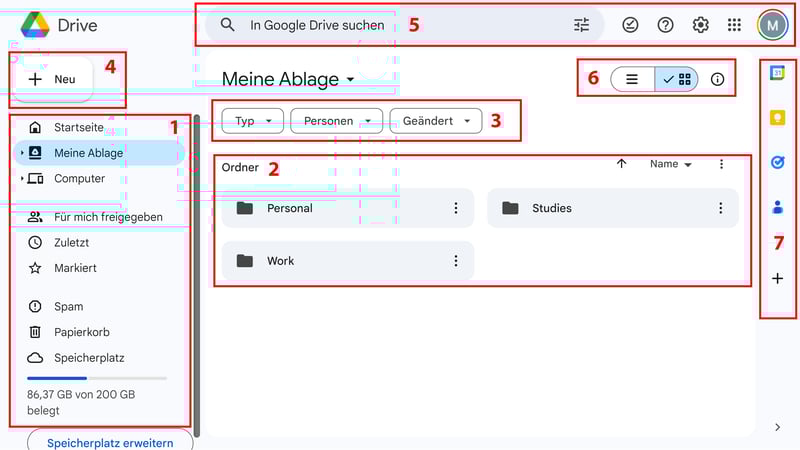Open the Personal folder

tap(347, 208)
